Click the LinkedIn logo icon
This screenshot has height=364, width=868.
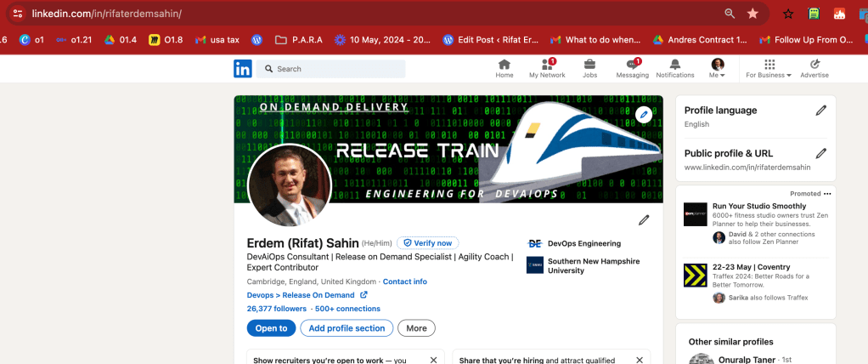pyautogui.click(x=242, y=69)
